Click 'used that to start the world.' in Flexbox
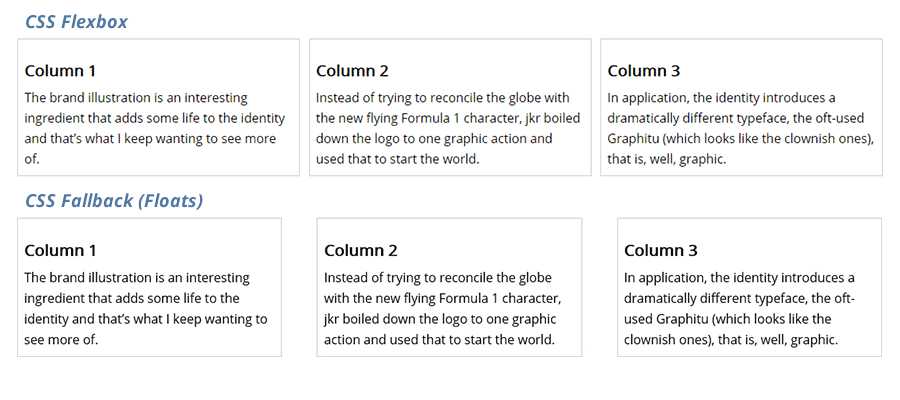 click(398, 159)
